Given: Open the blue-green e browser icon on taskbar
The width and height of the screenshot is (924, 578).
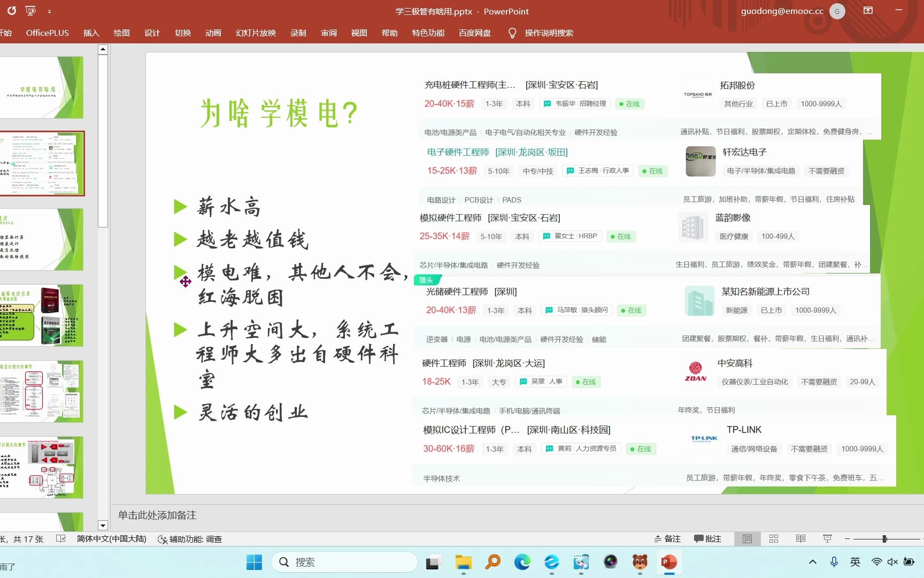Looking at the screenshot, I should point(551,562).
